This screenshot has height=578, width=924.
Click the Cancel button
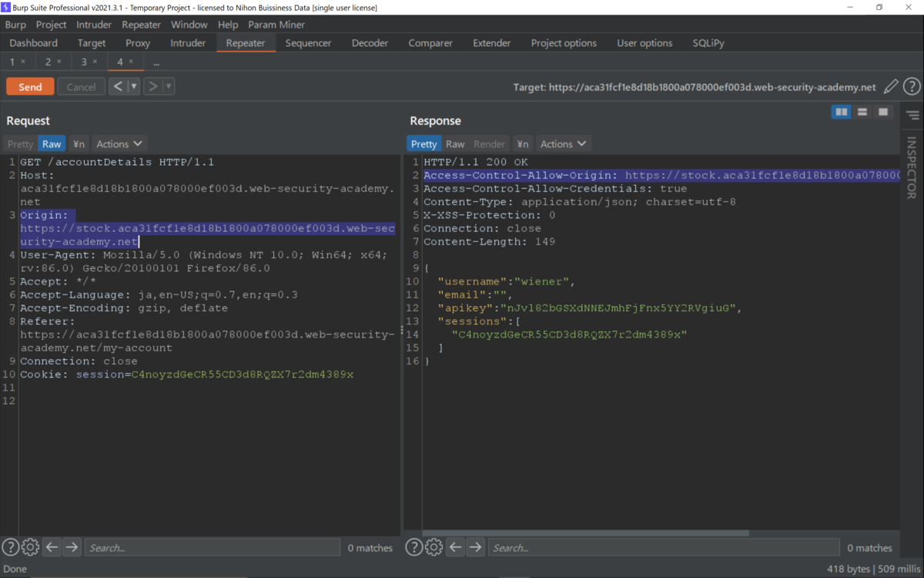point(81,87)
